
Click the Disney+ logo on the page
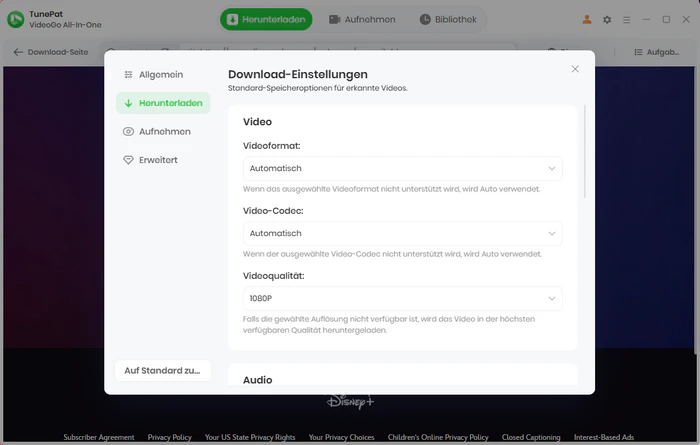coord(350,402)
